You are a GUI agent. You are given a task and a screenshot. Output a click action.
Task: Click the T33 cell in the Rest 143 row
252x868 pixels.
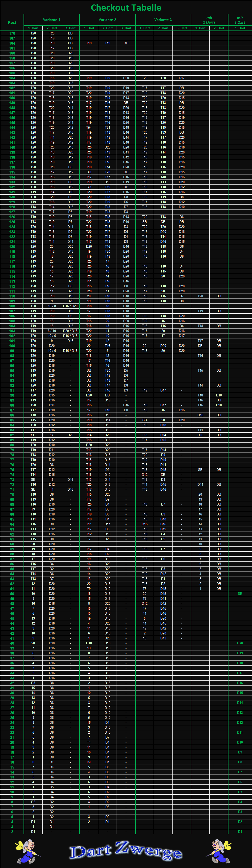pyautogui.click(x=163, y=132)
